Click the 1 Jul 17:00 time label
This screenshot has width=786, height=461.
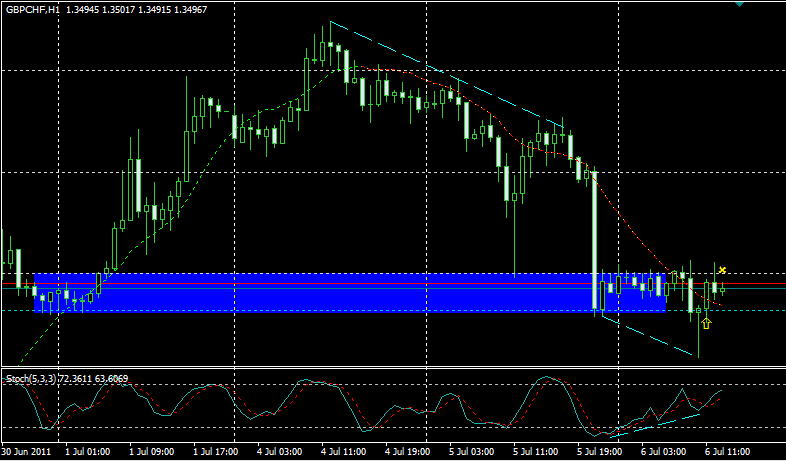coord(216,451)
